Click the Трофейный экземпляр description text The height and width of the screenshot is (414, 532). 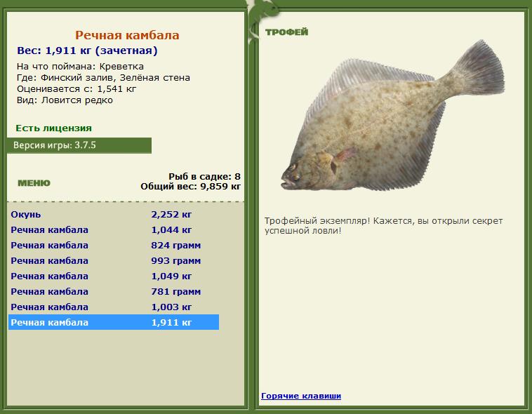click(383, 226)
